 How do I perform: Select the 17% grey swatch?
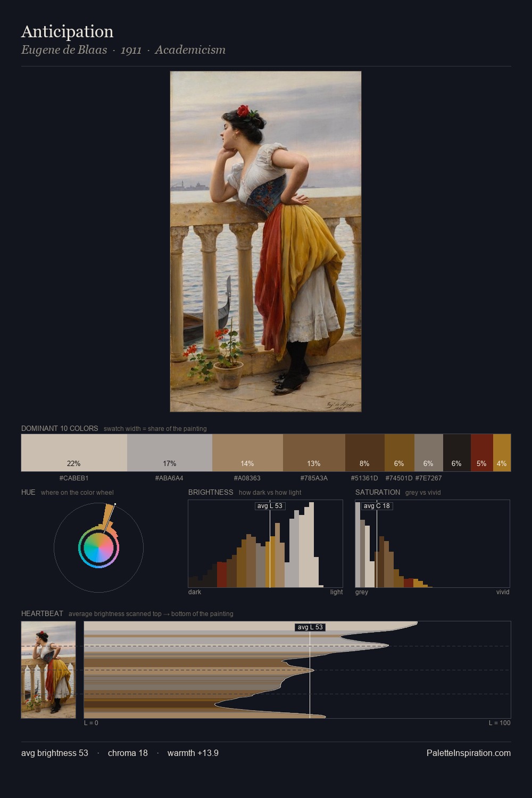click(x=170, y=453)
